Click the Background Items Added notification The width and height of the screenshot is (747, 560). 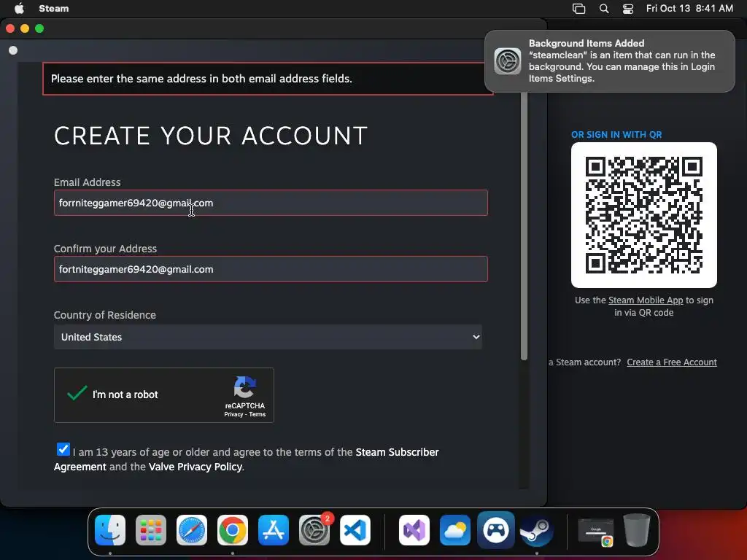(x=610, y=61)
